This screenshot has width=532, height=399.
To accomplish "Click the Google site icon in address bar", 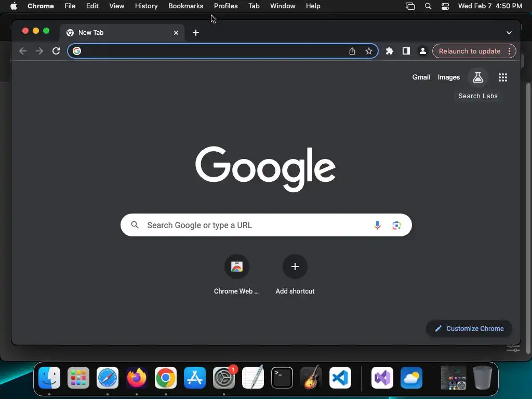I will pos(77,51).
